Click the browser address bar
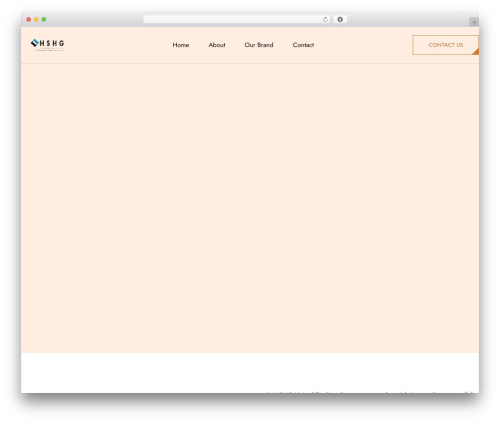 tap(236, 19)
